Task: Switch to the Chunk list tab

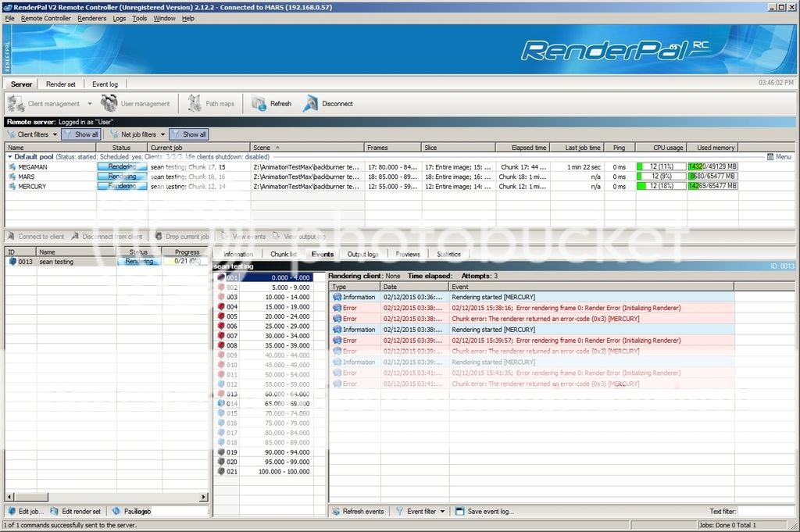Action: tap(283, 254)
